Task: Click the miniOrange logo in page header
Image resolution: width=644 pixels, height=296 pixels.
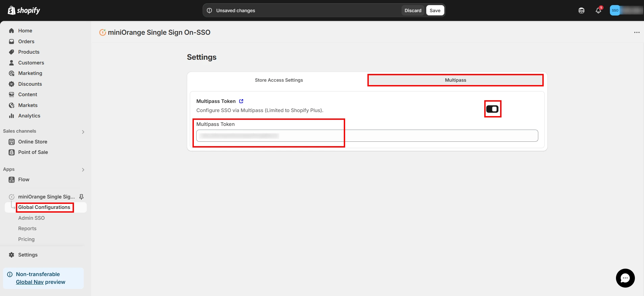Action: pyautogui.click(x=103, y=32)
